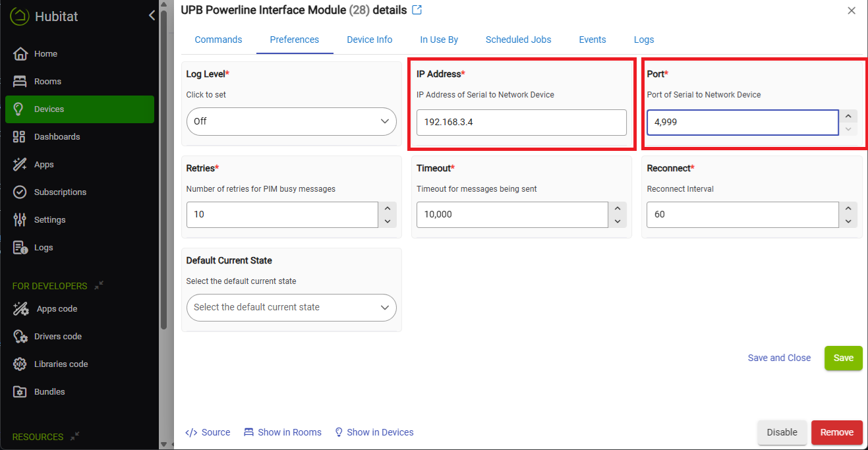The width and height of the screenshot is (868, 450).
Task: Open the Log Level dropdown
Action: coord(291,122)
